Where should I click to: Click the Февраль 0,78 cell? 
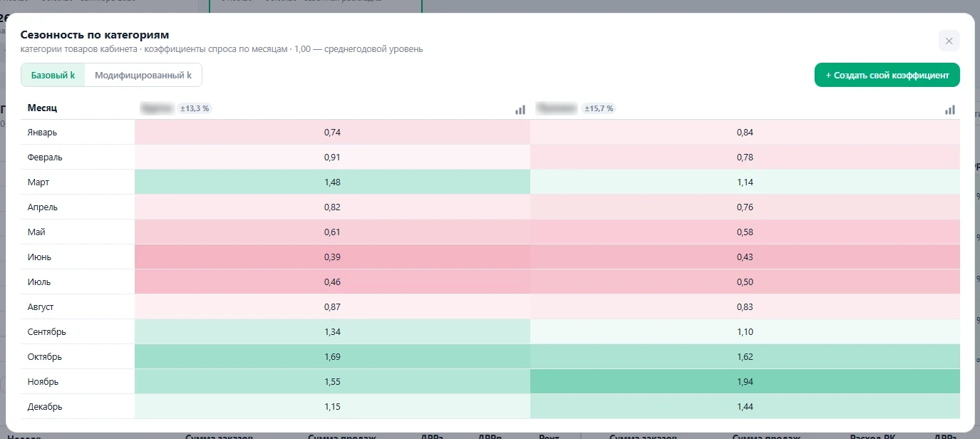[x=745, y=157]
